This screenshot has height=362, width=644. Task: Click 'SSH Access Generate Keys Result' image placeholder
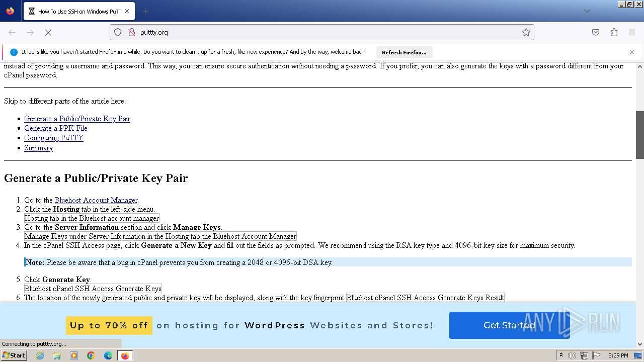425,298
